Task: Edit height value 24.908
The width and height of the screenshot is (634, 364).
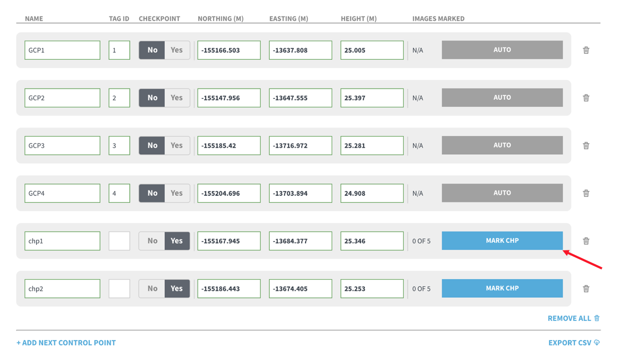Action: [x=372, y=193]
